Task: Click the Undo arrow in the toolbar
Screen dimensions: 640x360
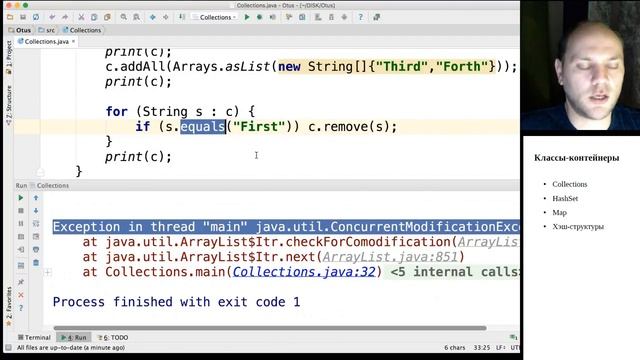Action: tap(52, 17)
